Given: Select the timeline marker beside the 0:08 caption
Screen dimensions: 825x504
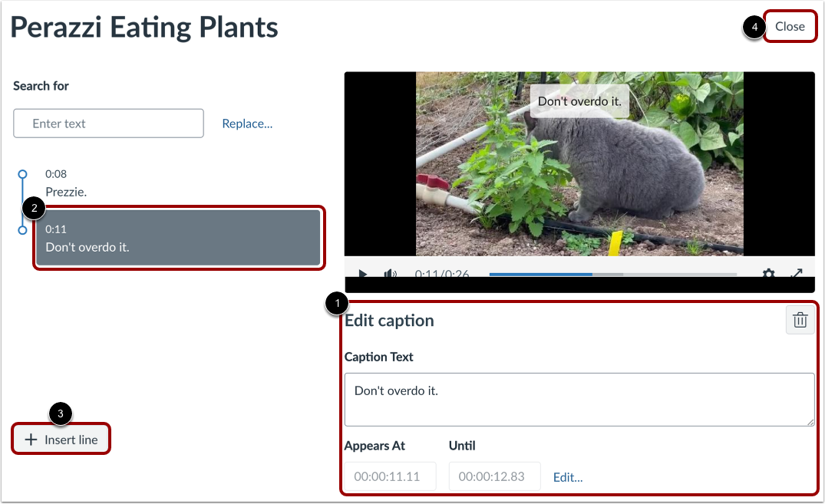Looking at the screenshot, I should [22, 174].
